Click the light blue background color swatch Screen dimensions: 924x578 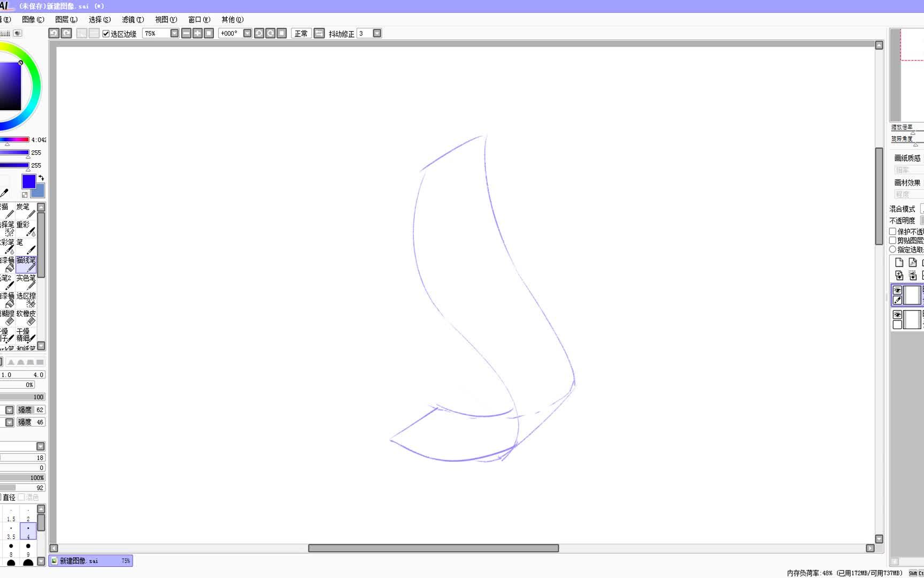[x=40, y=191]
